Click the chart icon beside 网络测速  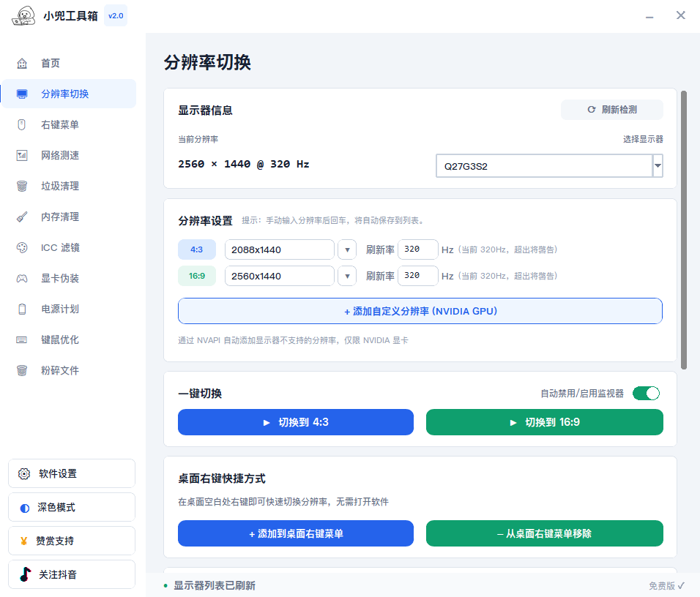pos(22,155)
